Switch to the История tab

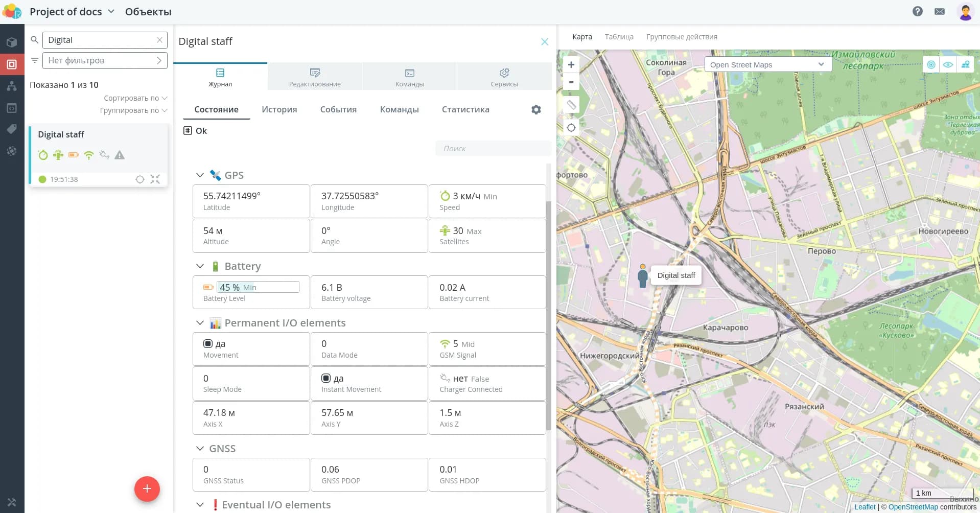point(279,109)
